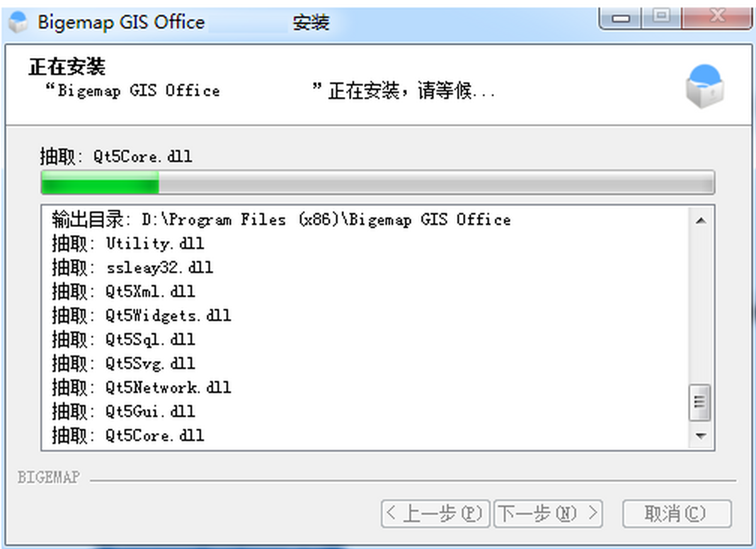This screenshot has height=549, width=756.
Task: Click the log scrollbar down arrow
Action: (701, 436)
